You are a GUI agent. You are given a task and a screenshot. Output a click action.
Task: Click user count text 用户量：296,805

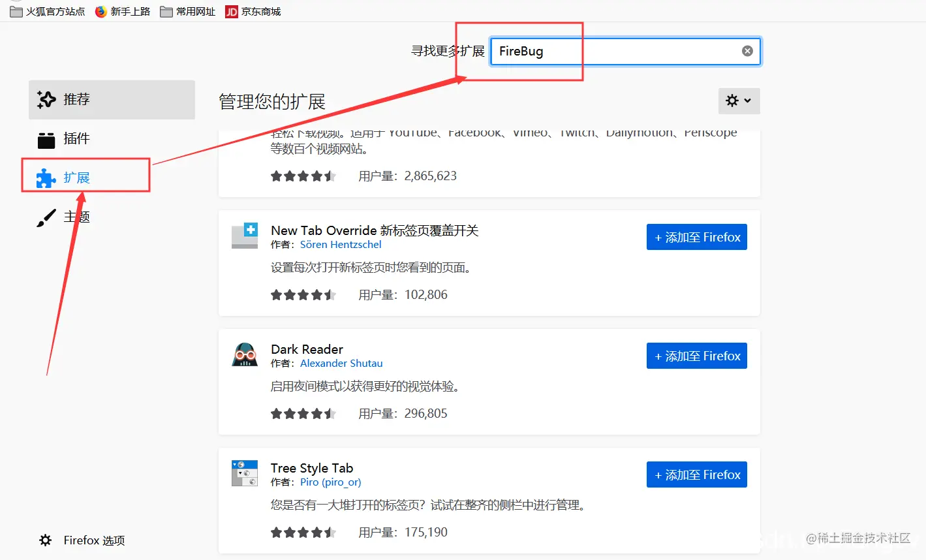tap(403, 413)
